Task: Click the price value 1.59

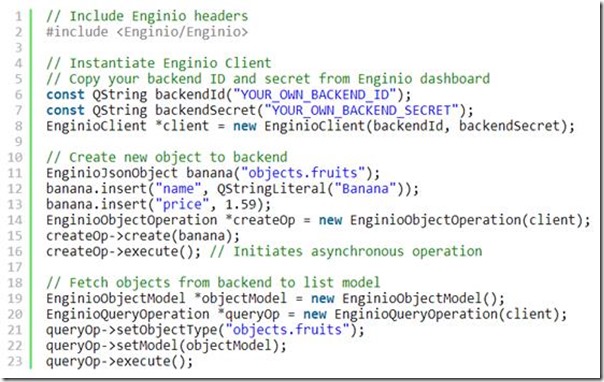Action: tap(241, 204)
